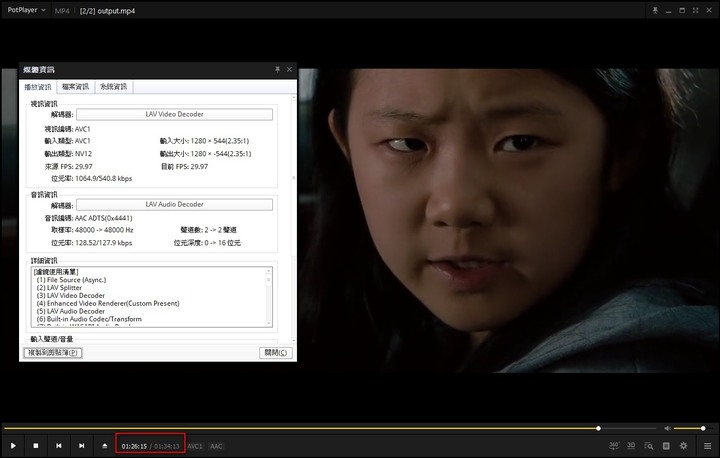Stop playback with the Stop button

tap(36, 446)
